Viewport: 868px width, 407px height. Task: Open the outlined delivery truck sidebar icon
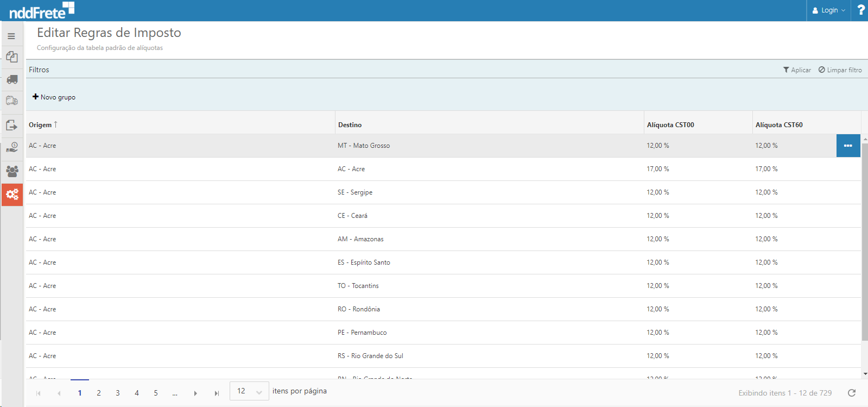coord(12,101)
